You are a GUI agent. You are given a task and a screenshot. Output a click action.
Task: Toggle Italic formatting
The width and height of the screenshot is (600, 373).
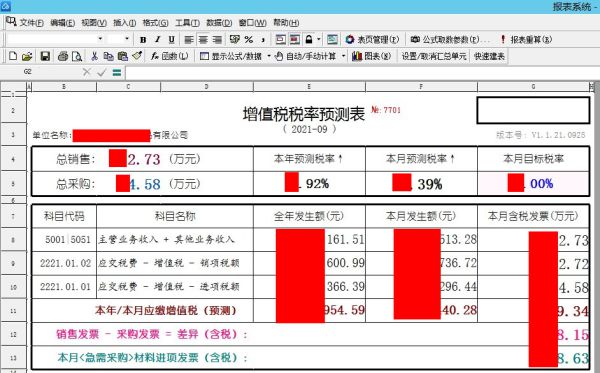pos(157,39)
